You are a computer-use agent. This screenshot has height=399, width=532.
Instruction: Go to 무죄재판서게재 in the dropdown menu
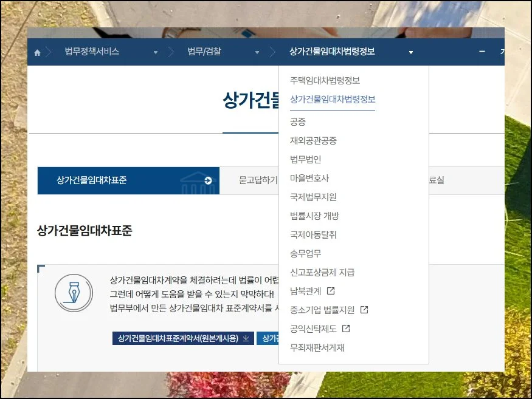[x=317, y=347]
